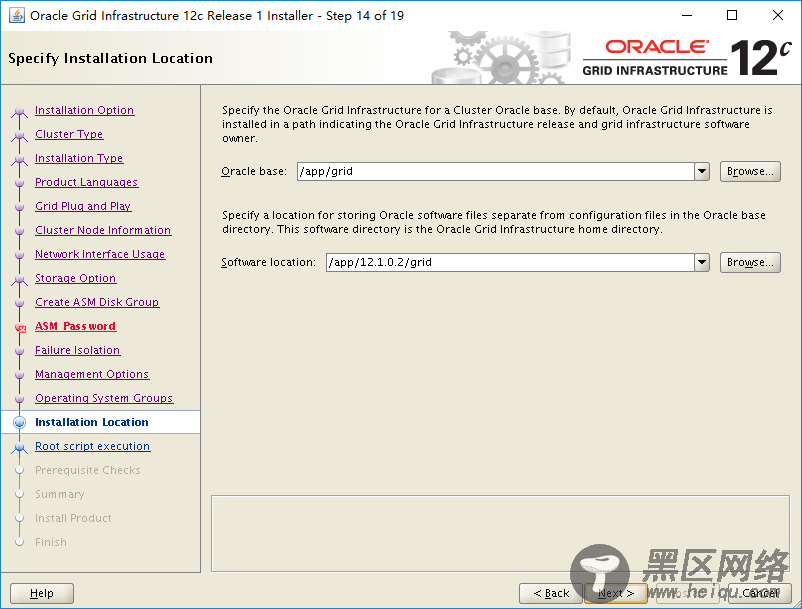This screenshot has height=609, width=802.
Task: Go to the Cluster Type step
Action: tap(69, 134)
